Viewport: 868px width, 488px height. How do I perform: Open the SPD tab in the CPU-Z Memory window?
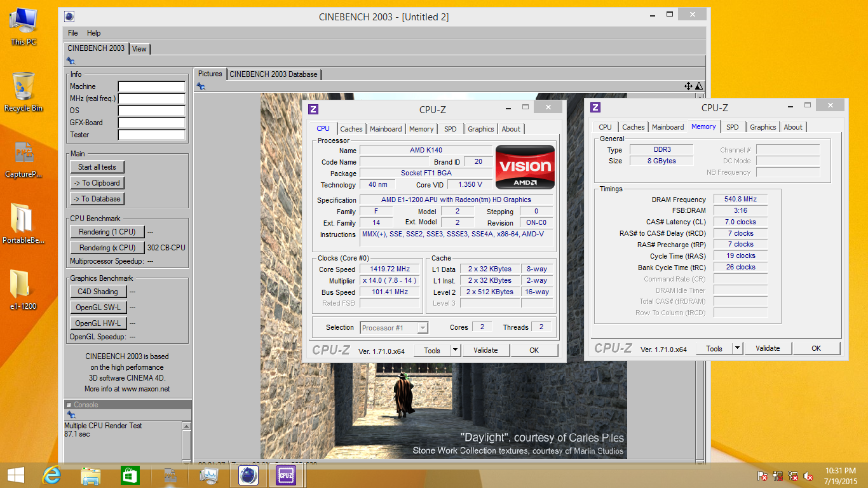[x=733, y=127]
